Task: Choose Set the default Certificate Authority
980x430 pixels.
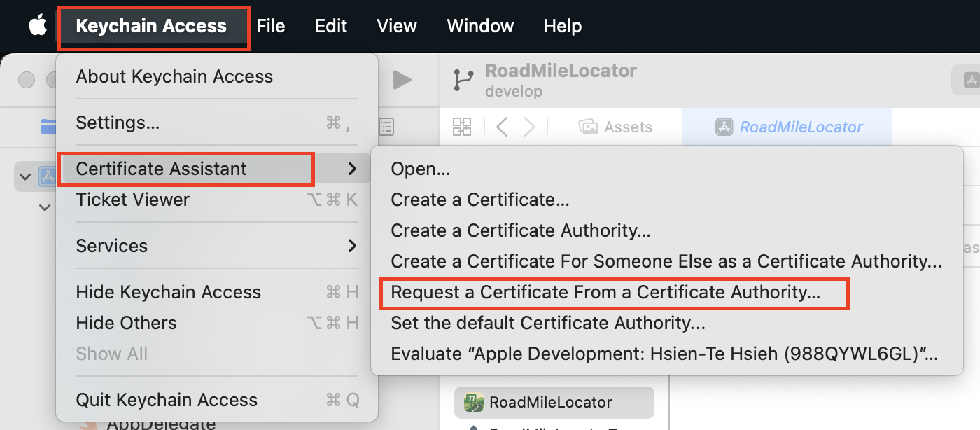Action: pyautogui.click(x=547, y=323)
